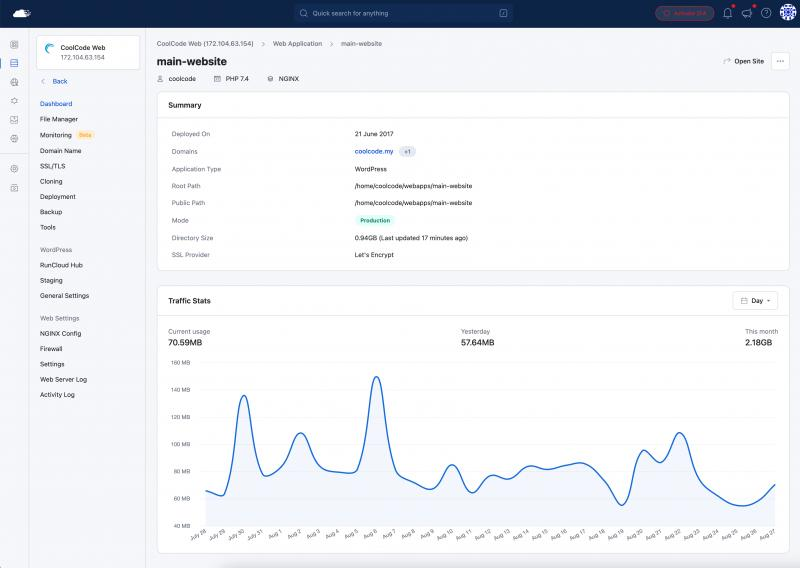This screenshot has width=800, height=568.
Task: Click the Open Site button
Action: [743, 61]
